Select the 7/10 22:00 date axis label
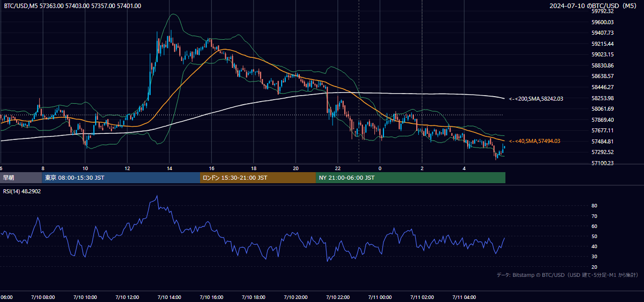 (x=338, y=297)
